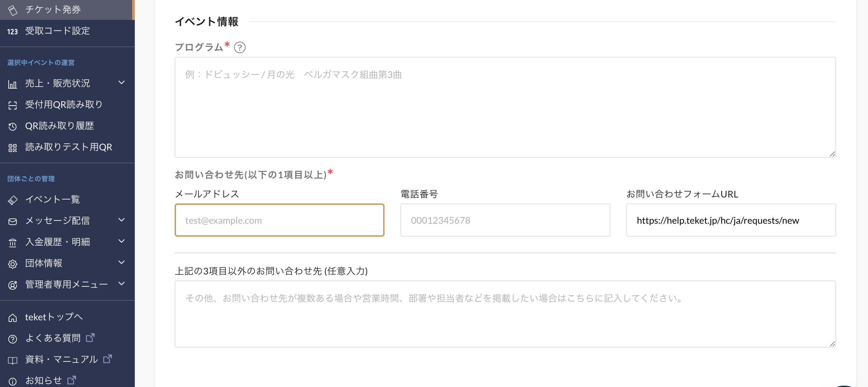Expand the メッセージ配信 submenu chevron
This screenshot has height=387, width=868.
click(x=122, y=220)
